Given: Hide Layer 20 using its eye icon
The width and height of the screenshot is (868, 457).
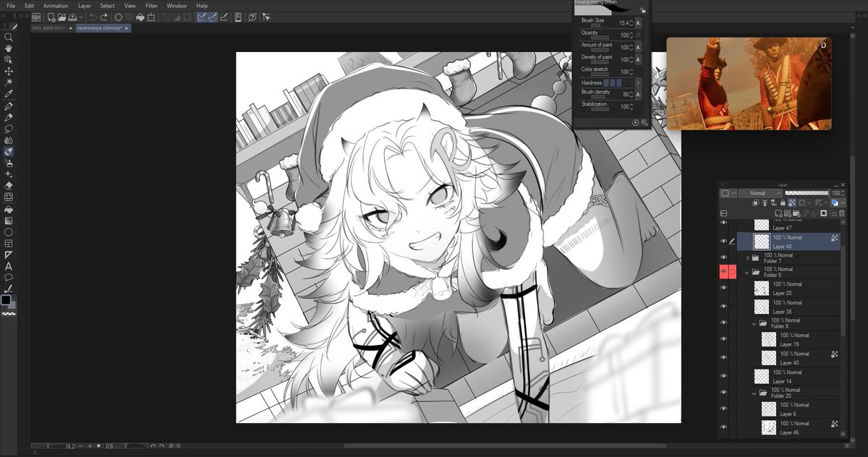Looking at the screenshot, I should coord(723,288).
